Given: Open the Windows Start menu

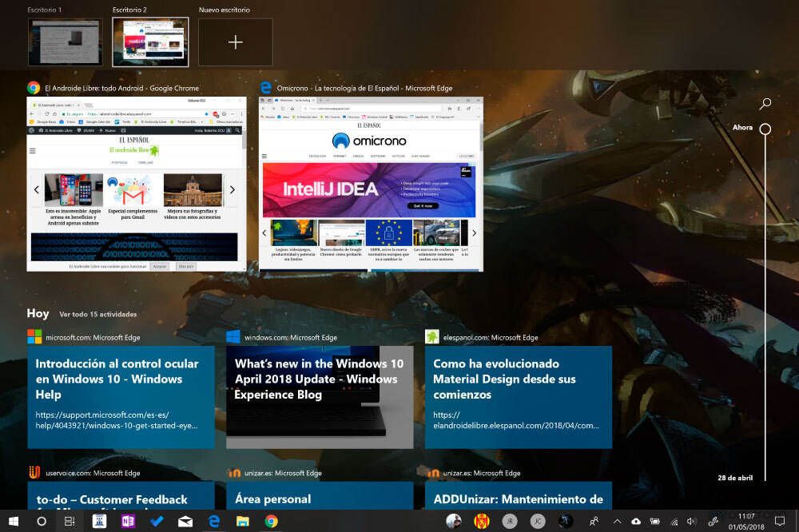Looking at the screenshot, I should 14,521.
